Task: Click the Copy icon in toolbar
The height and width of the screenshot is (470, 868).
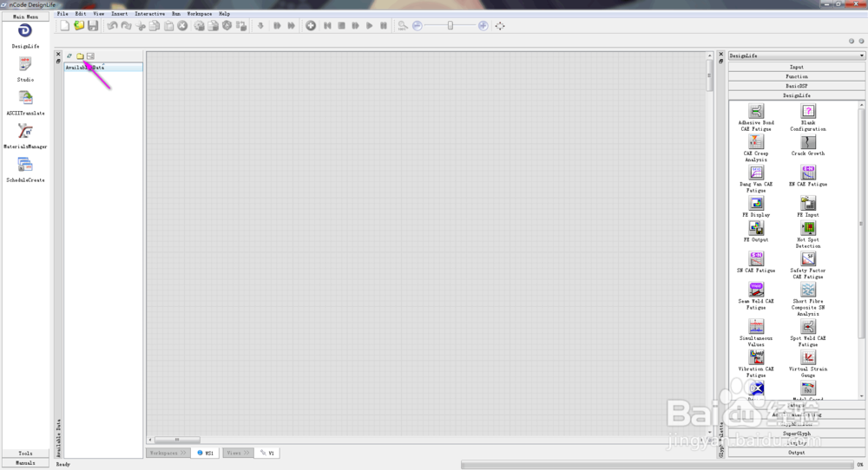Action: click(155, 25)
